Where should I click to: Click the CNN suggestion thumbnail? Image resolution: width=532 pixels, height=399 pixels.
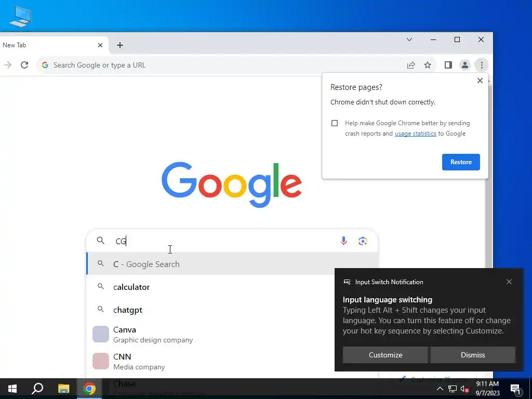click(x=101, y=361)
